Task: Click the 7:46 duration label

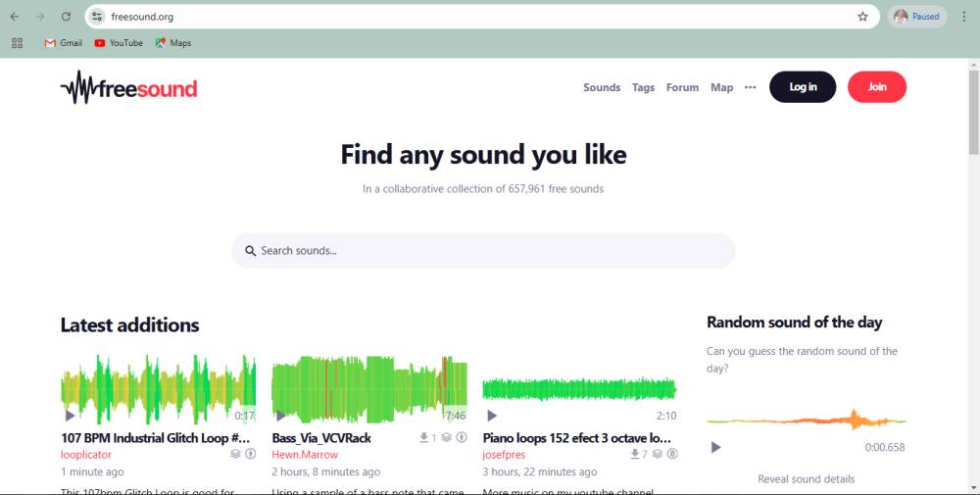Action: 456,416
